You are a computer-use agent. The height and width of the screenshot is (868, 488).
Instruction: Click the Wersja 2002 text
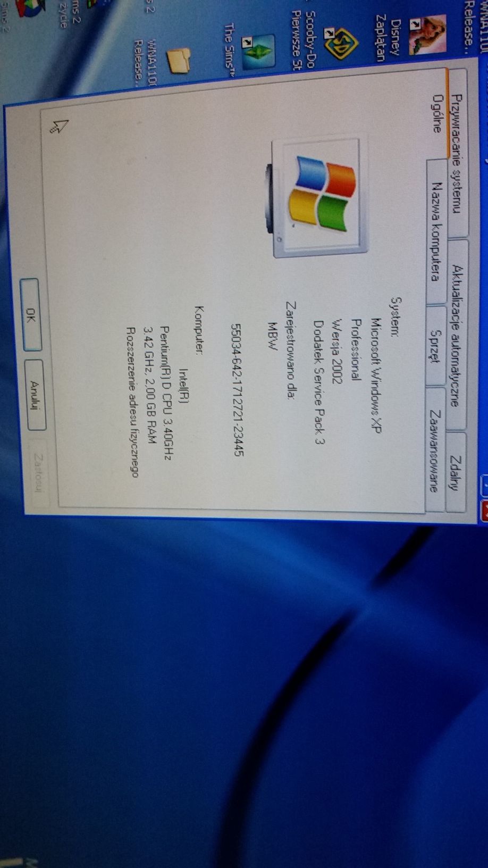pyautogui.click(x=336, y=351)
